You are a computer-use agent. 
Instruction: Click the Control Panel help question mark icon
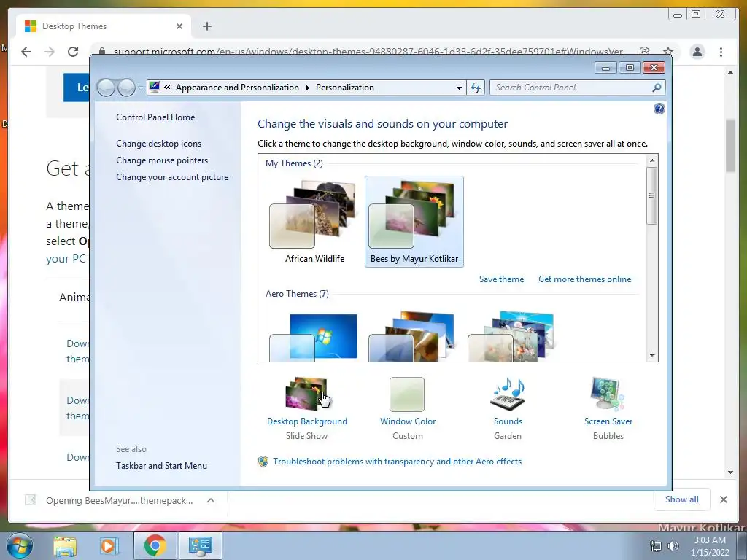click(659, 109)
